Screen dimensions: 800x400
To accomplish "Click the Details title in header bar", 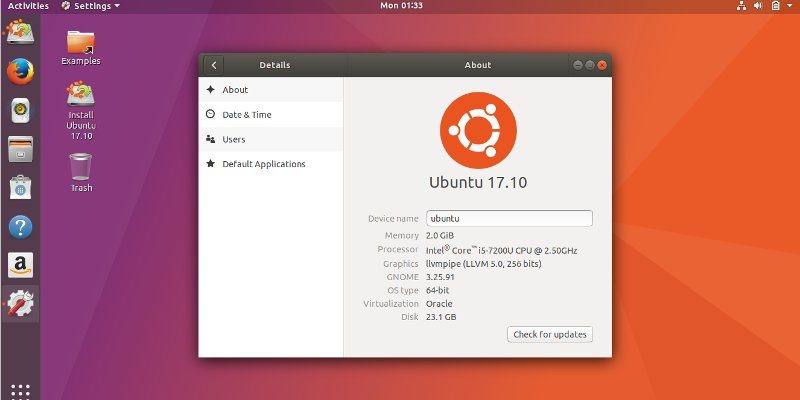I will 274,65.
